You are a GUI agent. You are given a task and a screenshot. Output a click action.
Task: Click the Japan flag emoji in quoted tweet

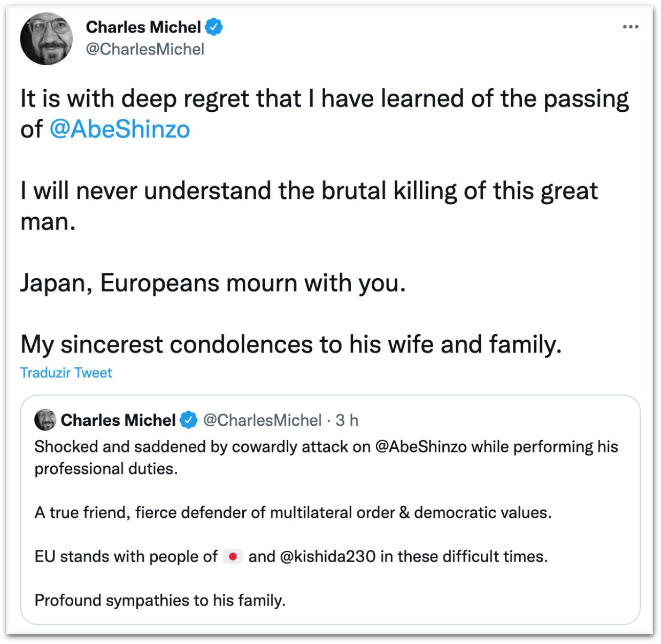pos(233,556)
